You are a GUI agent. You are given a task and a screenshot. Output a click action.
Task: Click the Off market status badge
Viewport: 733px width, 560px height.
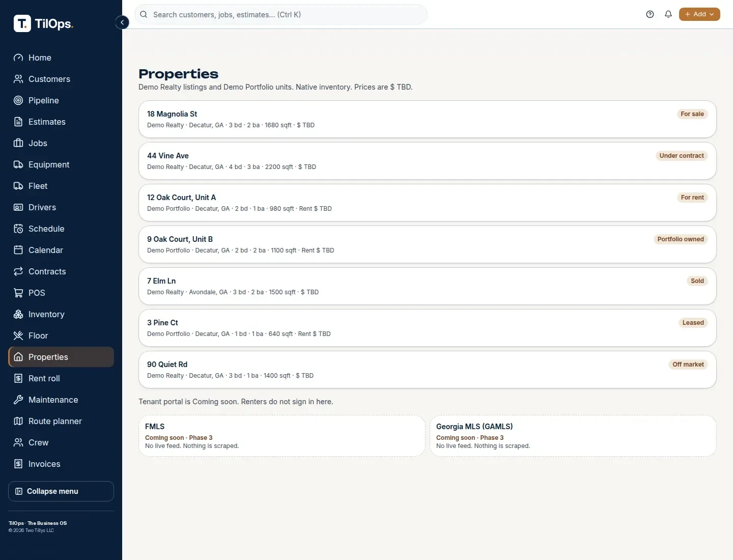pyautogui.click(x=688, y=365)
